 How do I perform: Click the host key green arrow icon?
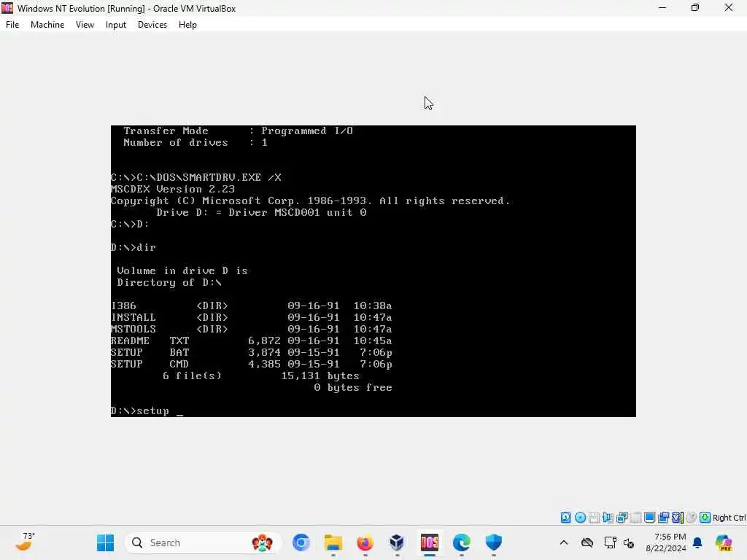coord(705,518)
